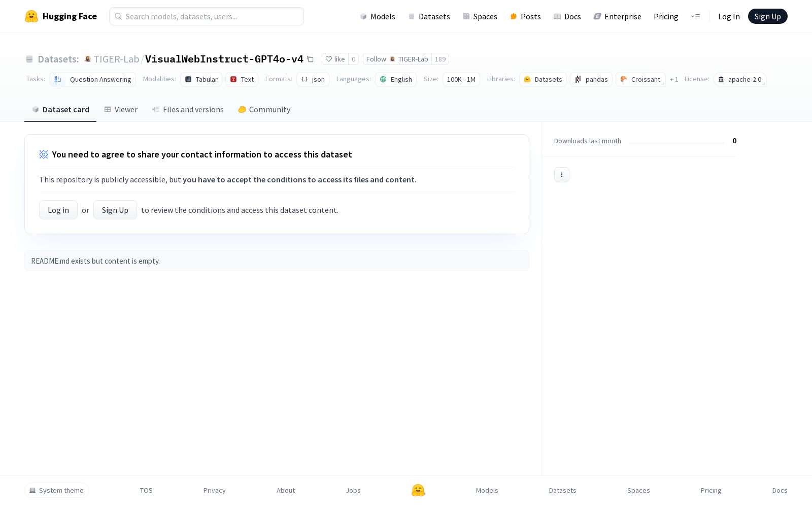Viewport: 812px width, 508px height.
Task: Open Spaces in top navigation
Action: (480, 16)
